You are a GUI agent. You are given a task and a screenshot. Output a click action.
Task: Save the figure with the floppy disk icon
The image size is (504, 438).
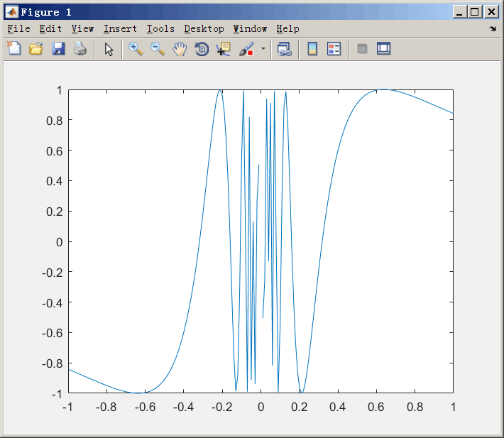[x=58, y=49]
